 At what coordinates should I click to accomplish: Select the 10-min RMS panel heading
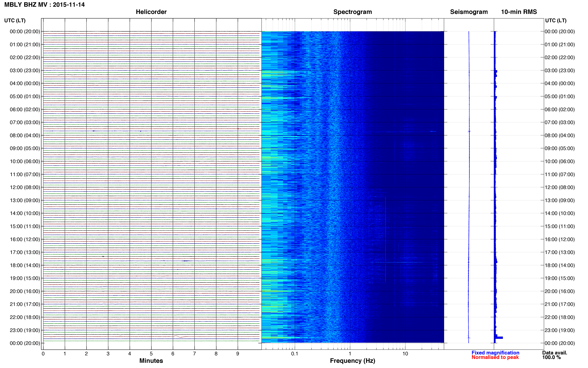(519, 12)
